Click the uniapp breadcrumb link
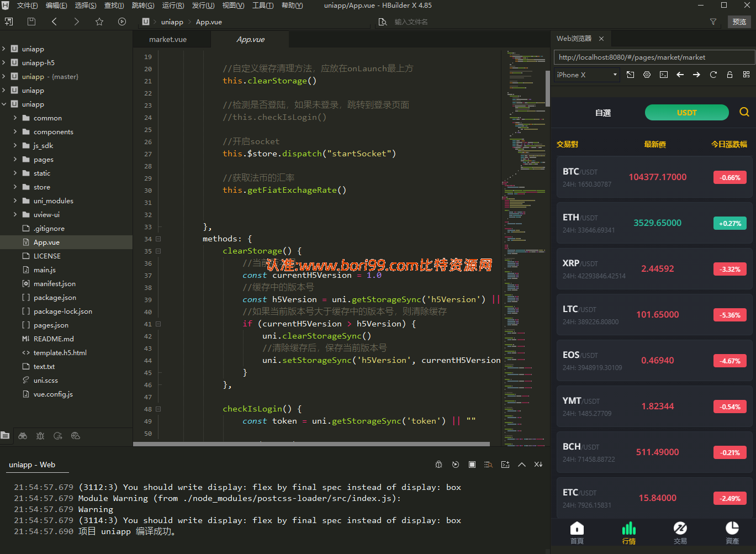 (172, 22)
